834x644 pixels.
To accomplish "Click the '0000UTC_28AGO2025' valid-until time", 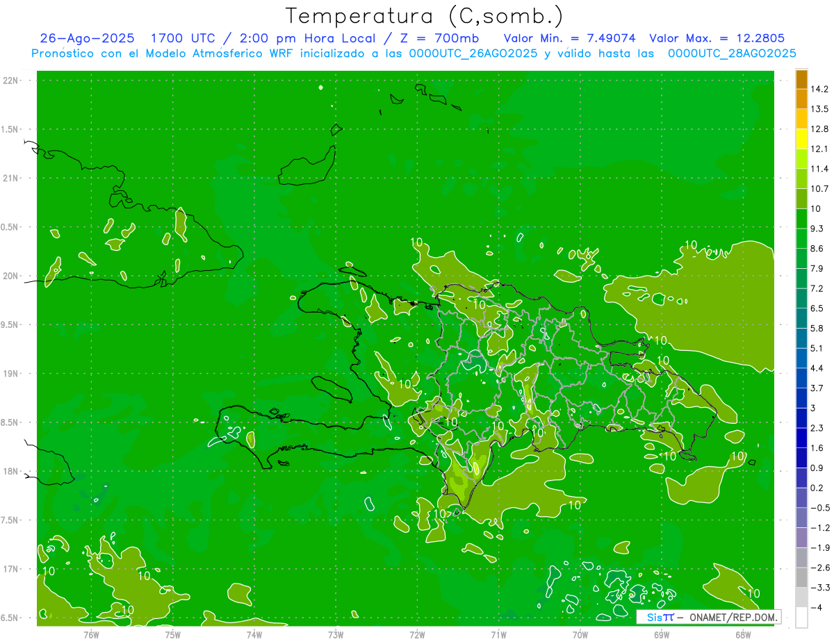I will click(x=732, y=53).
